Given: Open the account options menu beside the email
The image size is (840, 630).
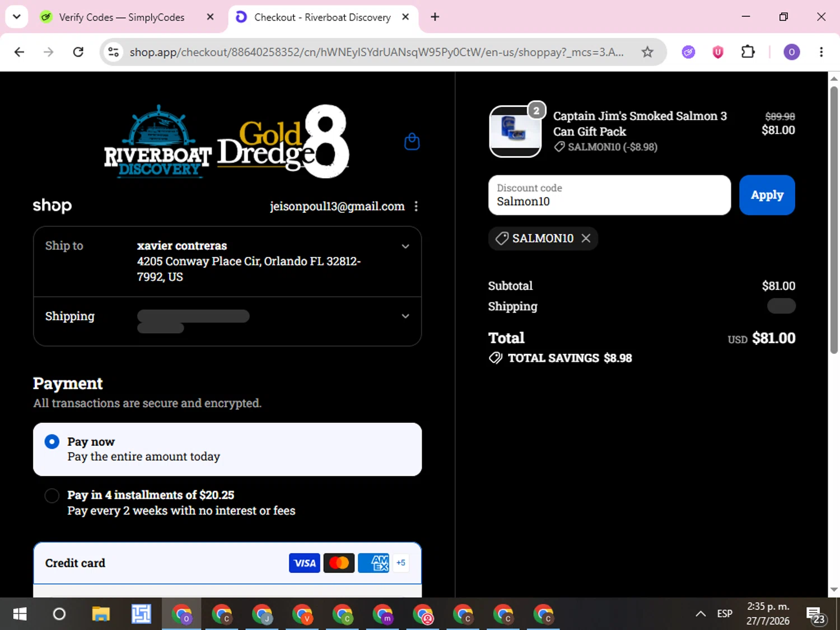Looking at the screenshot, I should pos(416,207).
